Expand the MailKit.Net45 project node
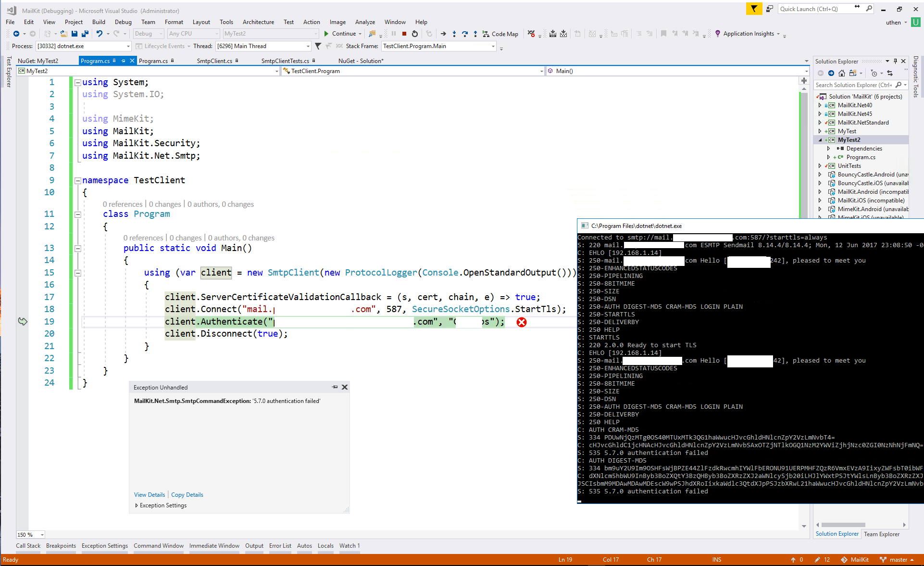Viewport: 924px width, 566px height. (x=820, y=113)
